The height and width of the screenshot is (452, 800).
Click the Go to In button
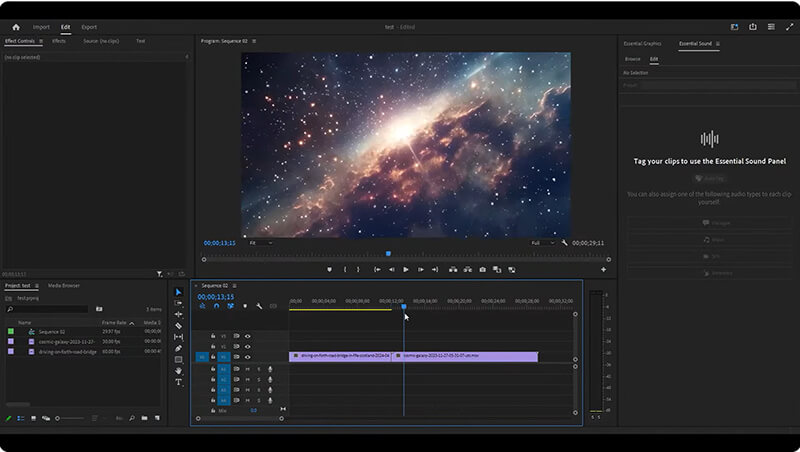pos(377,269)
